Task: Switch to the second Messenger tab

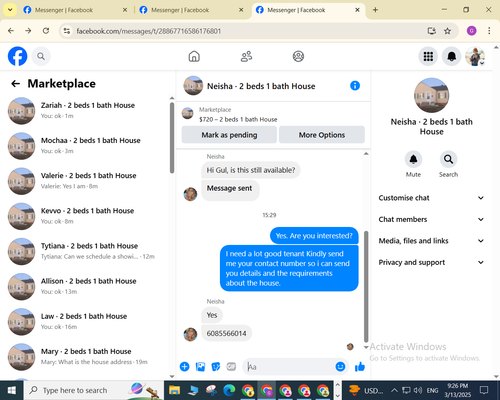Action: (x=191, y=10)
